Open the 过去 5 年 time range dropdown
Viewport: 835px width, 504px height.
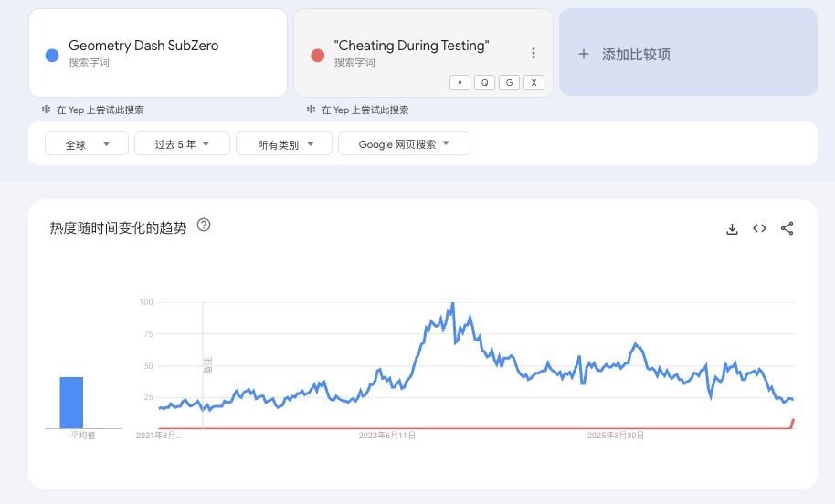tap(182, 143)
